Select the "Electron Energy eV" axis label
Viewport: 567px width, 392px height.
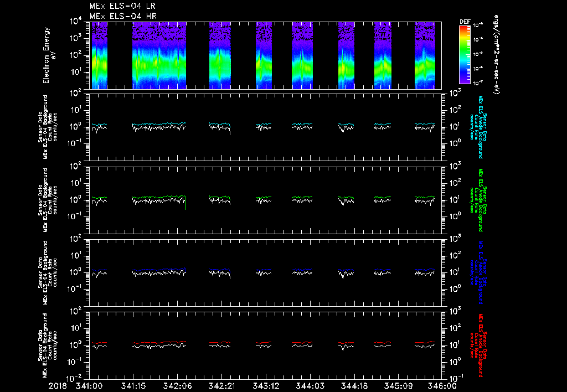click(x=49, y=55)
